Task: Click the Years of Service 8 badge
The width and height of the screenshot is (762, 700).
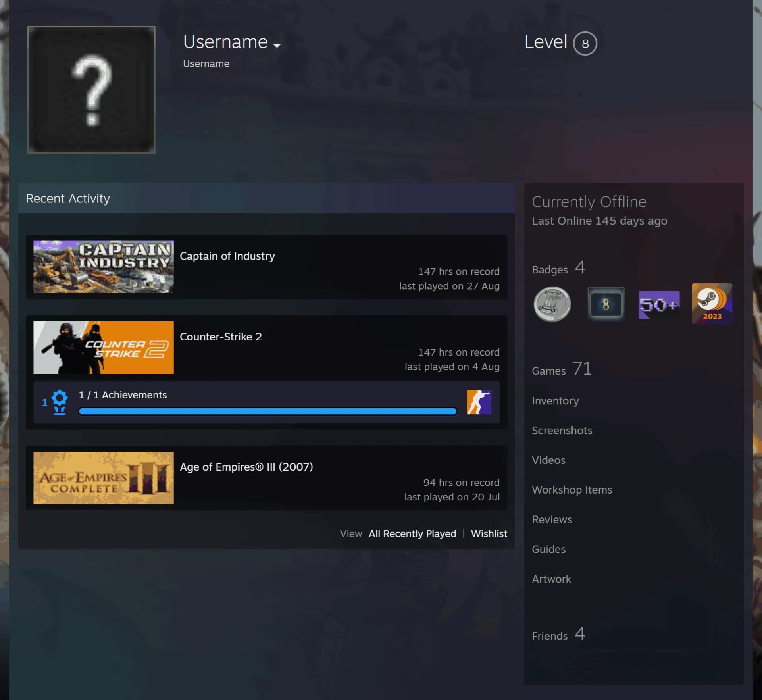Action: [606, 304]
